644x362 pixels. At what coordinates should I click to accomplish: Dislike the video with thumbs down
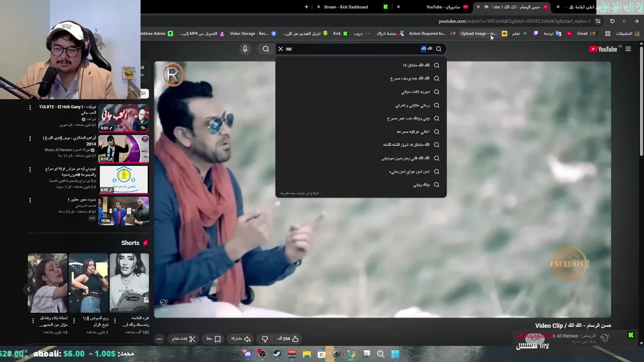[265, 339]
